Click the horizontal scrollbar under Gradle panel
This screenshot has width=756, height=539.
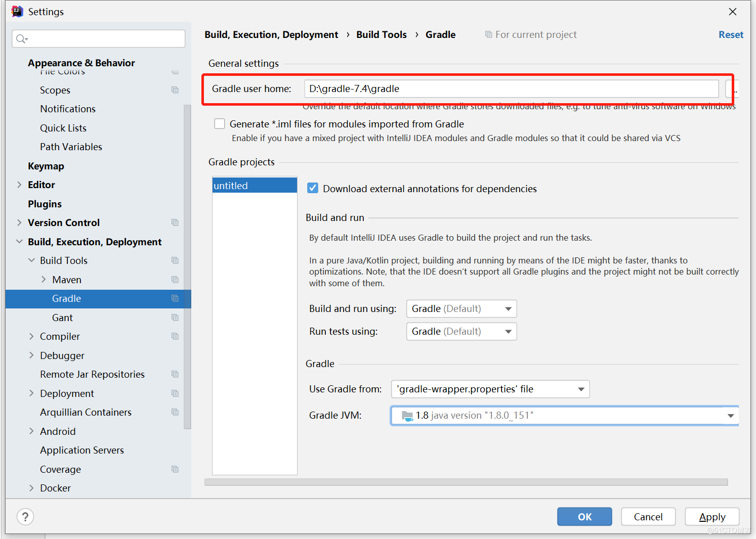point(466,482)
